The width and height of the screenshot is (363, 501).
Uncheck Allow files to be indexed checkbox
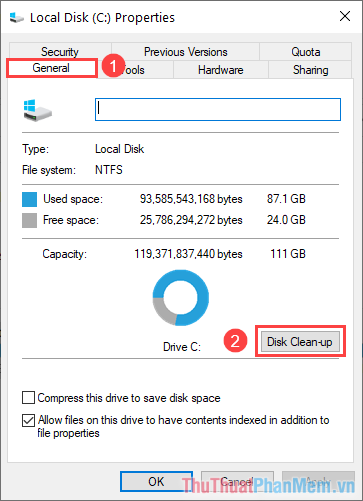point(28,420)
